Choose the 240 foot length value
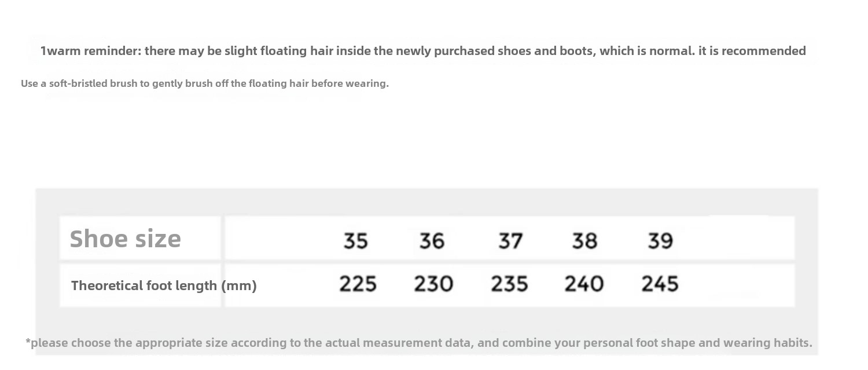 coord(584,284)
